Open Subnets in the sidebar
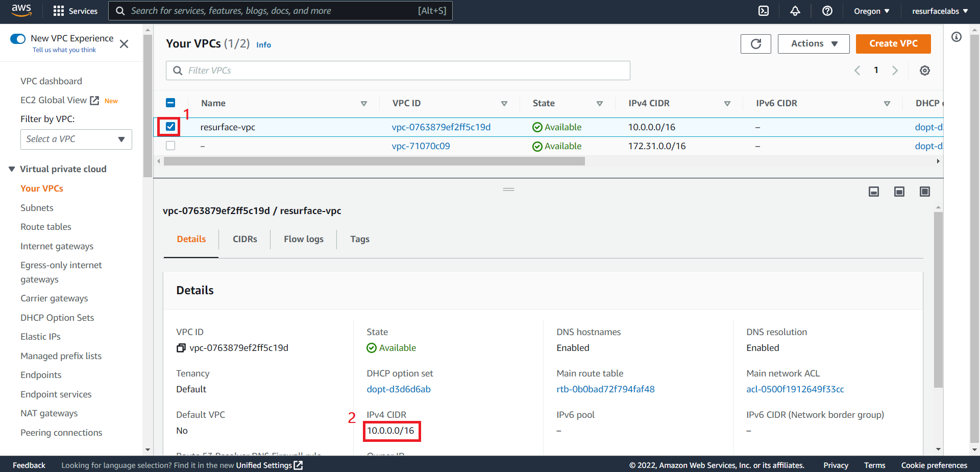 click(37, 208)
